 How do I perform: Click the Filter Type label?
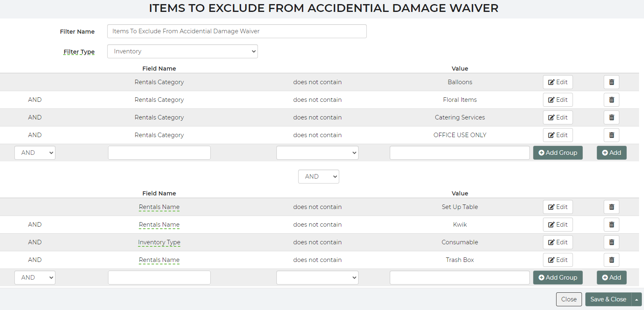point(79,52)
